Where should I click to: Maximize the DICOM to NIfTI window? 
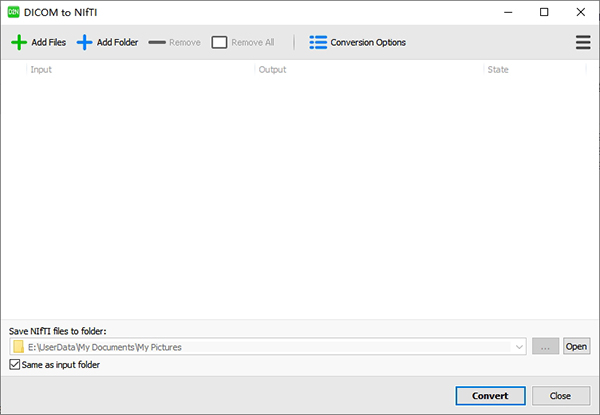(544, 12)
